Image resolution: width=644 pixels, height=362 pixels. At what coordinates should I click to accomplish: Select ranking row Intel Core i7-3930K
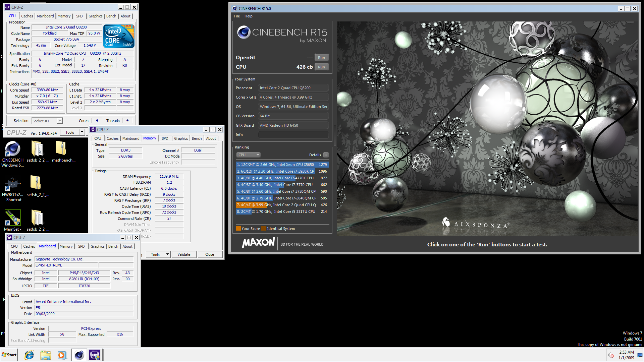pyautogui.click(x=282, y=171)
